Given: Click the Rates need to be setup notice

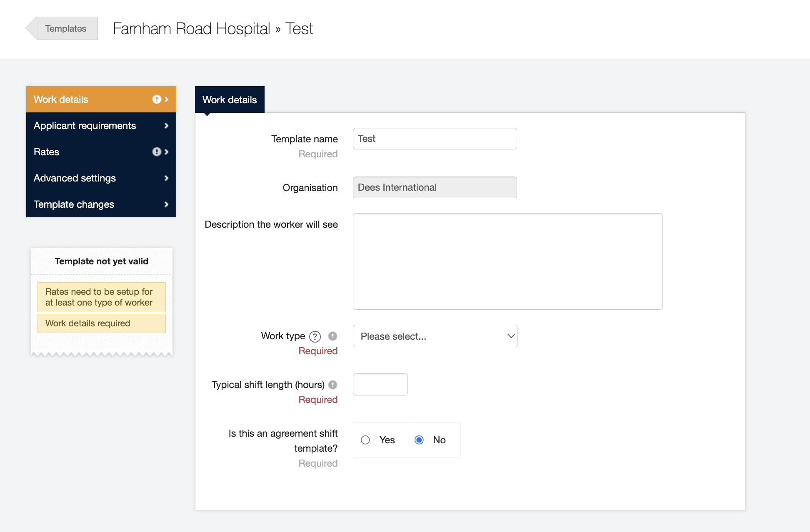Looking at the screenshot, I should click(101, 297).
